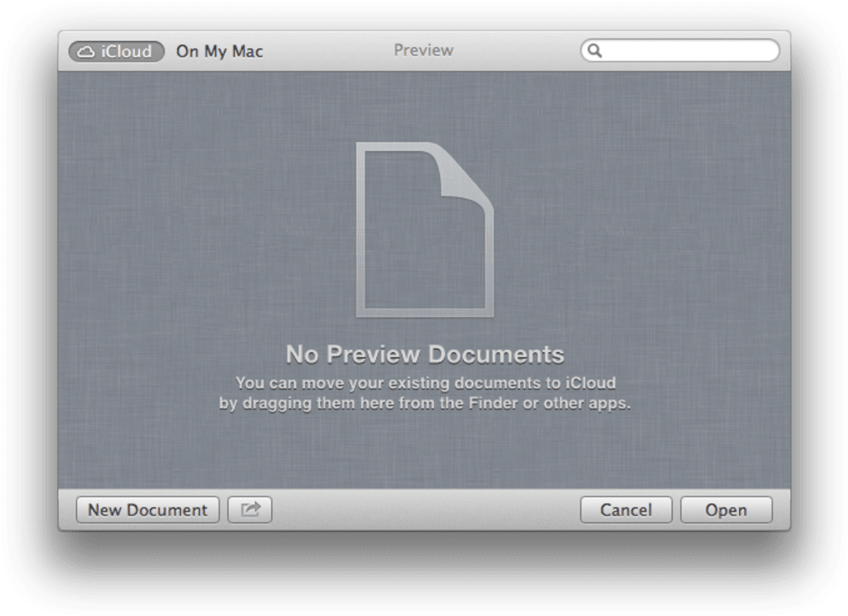Select the iCloud tab

tap(117, 51)
